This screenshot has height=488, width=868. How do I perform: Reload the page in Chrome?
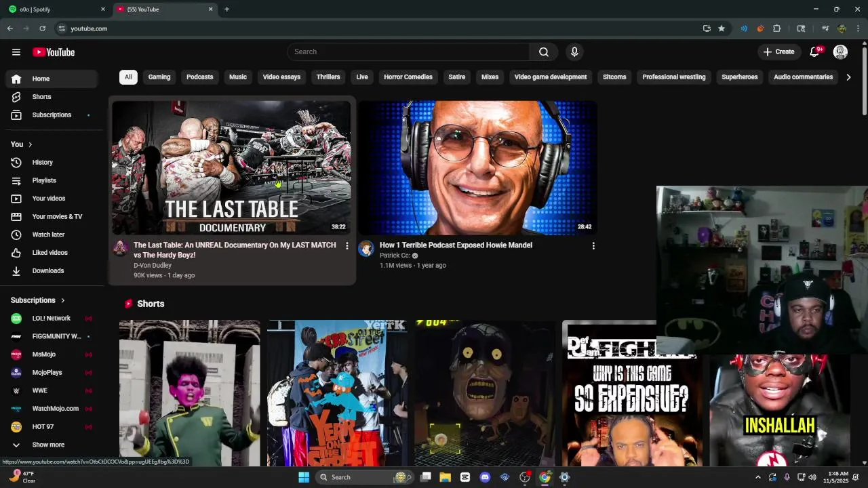coord(42,28)
